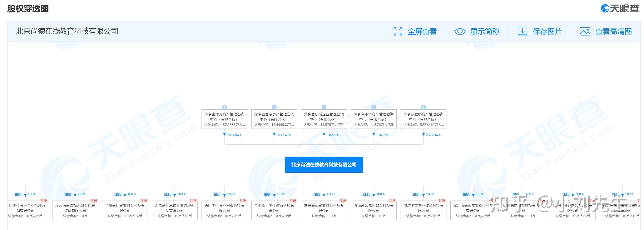
Task: Click the 控股 tag above 青岛尚智崇业
Action: point(317,194)
